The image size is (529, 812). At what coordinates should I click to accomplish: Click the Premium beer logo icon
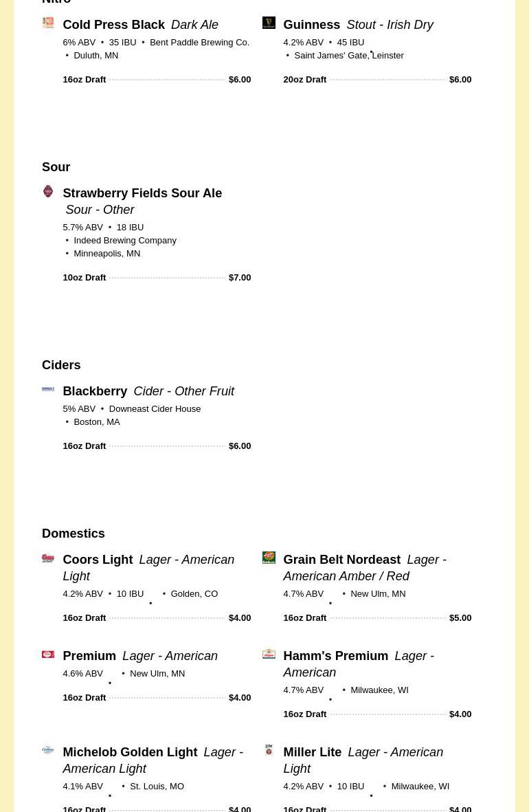point(48,655)
